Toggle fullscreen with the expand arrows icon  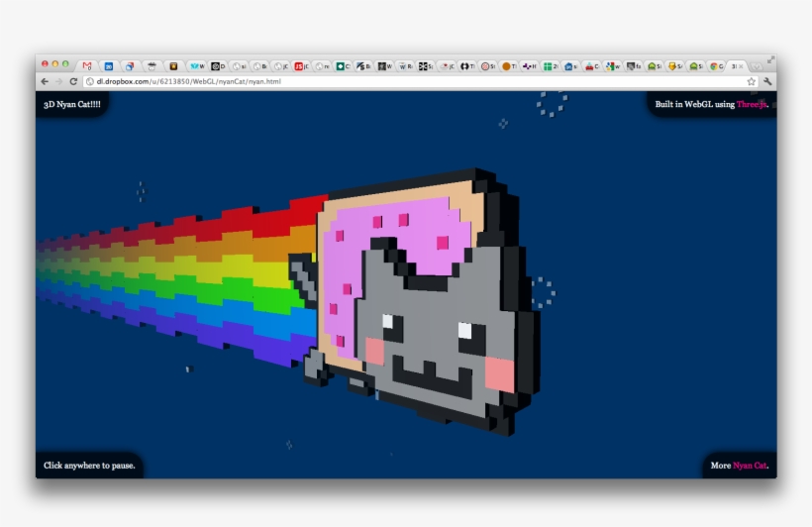[771, 60]
